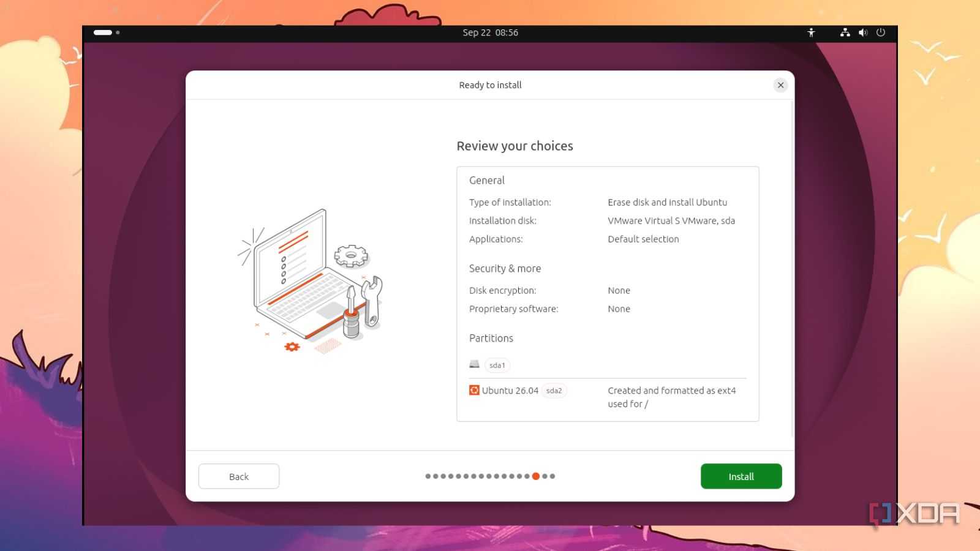This screenshot has width=980, height=551.
Task: Click the 'Created and formatted as ext4' text
Action: pyautogui.click(x=672, y=391)
